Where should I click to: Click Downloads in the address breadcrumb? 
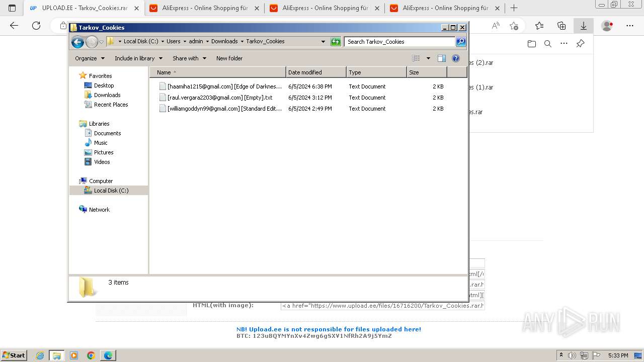(x=224, y=42)
